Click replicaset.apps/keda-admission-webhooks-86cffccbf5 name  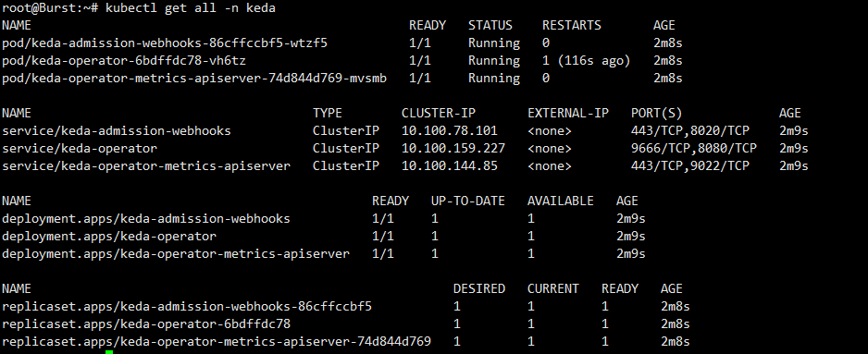[x=187, y=307]
